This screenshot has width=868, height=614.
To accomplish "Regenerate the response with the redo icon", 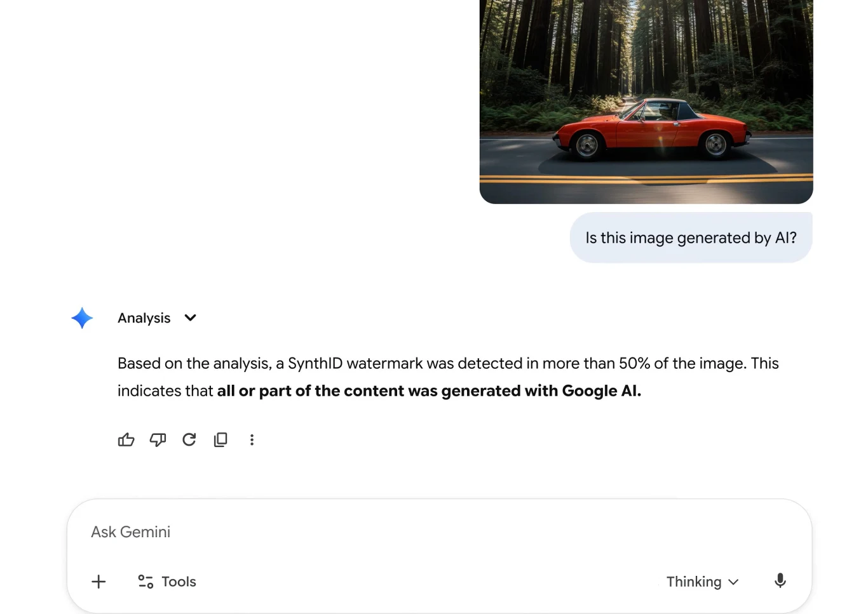I will tap(189, 440).
